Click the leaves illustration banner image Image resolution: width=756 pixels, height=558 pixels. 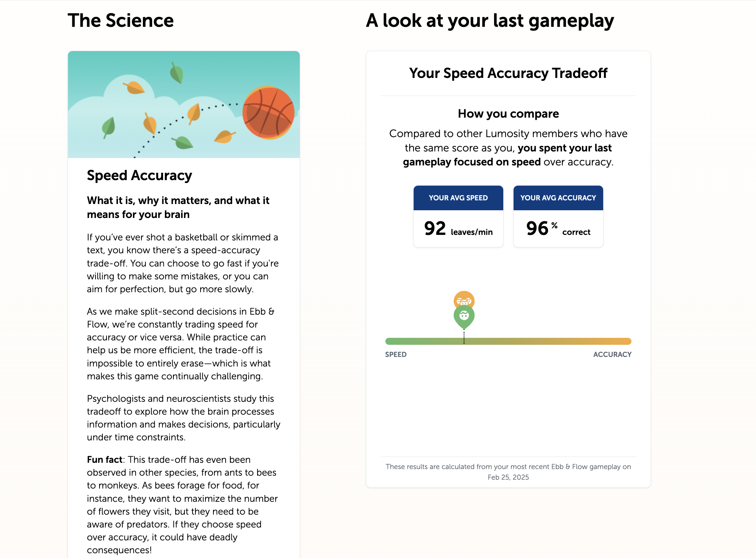[x=184, y=104]
